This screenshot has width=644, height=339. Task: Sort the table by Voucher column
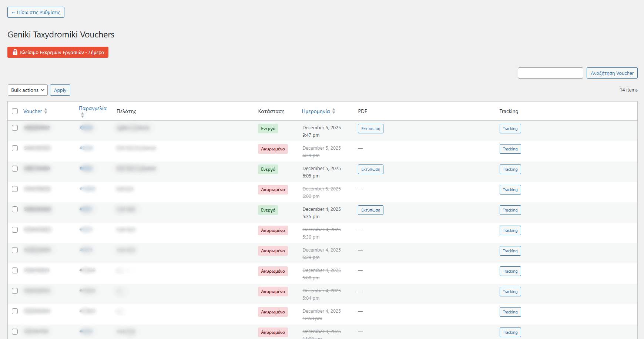coord(33,111)
